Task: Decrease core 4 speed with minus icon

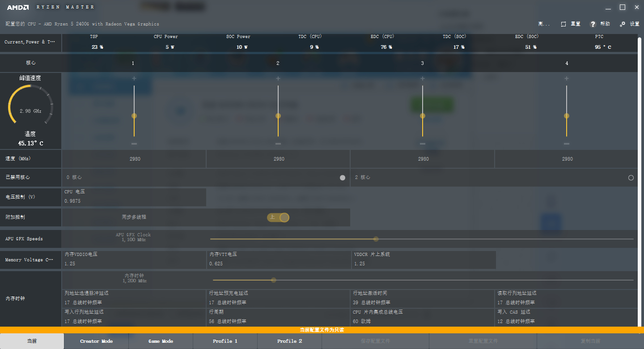Action: (567, 144)
